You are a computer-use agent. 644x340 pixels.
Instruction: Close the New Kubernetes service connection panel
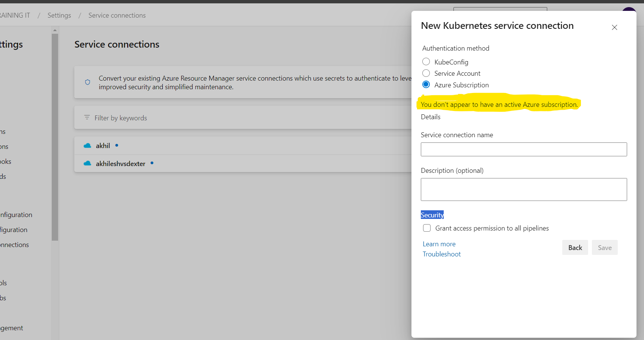pos(614,27)
